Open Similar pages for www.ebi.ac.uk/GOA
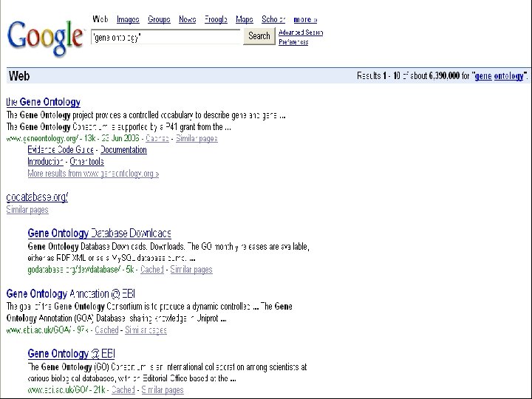This screenshot has width=532, height=399. (146, 330)
